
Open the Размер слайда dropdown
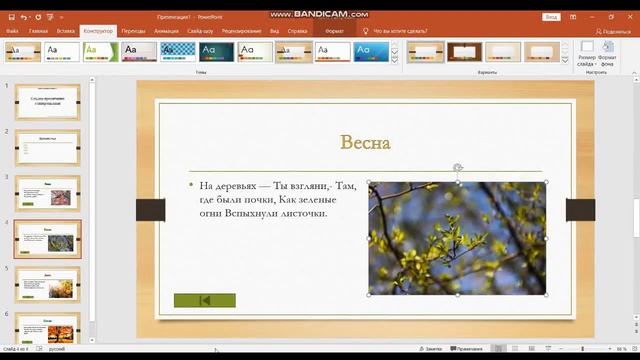click(587, 53)
